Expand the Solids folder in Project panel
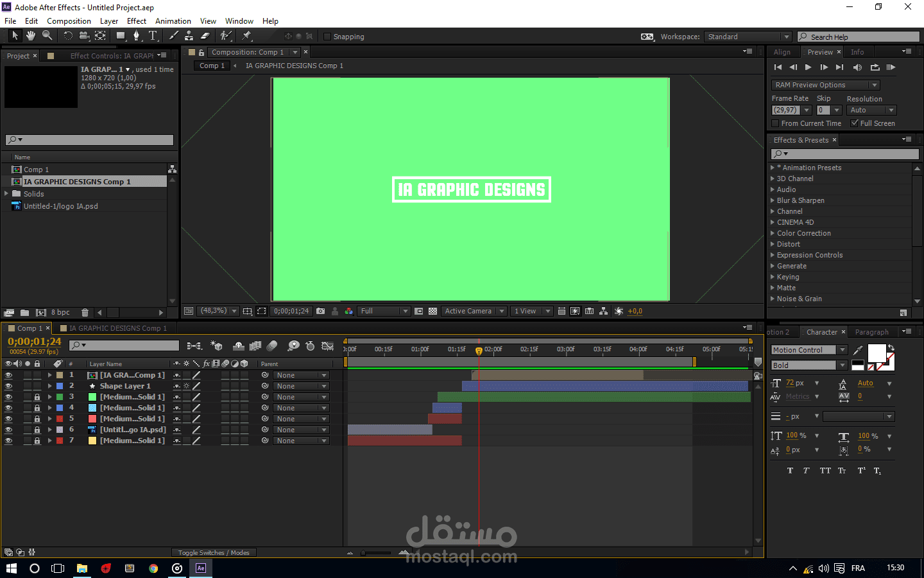The width and height of the screenshot is (924, 578). pos(6,193)
